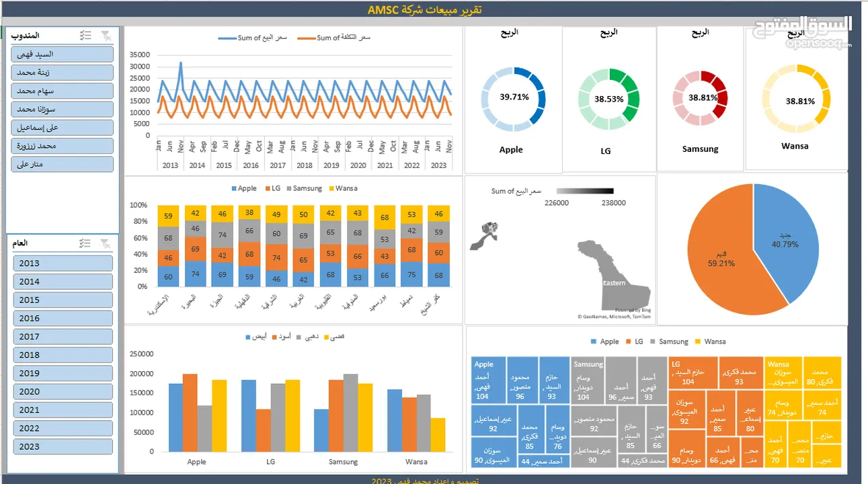Screen dimensions: 868x484
Task: Select year 2015 in العام slicer
Action: click(x=63, y=300)
